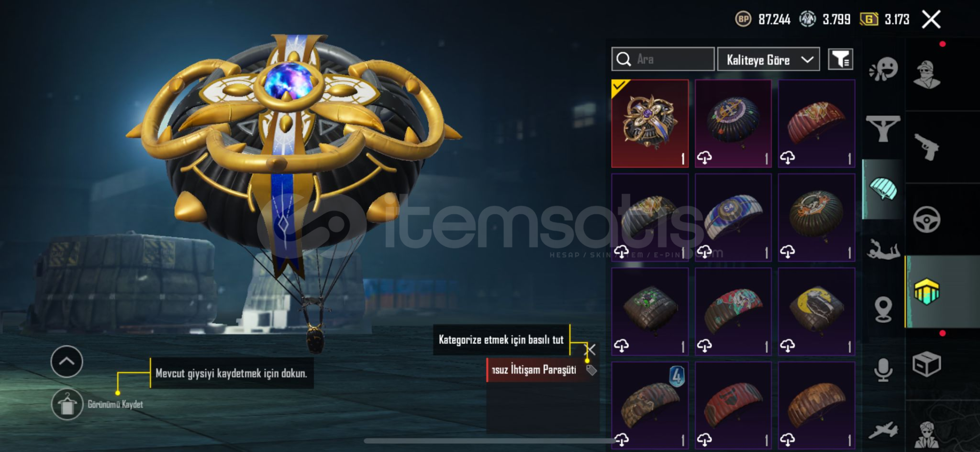Click the tag icon beside parachute name

(591, 370)
